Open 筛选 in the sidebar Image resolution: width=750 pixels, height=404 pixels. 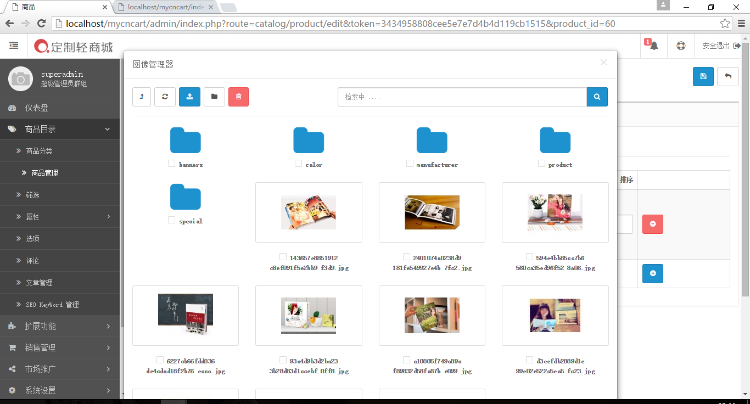click(x=60, y=195)
